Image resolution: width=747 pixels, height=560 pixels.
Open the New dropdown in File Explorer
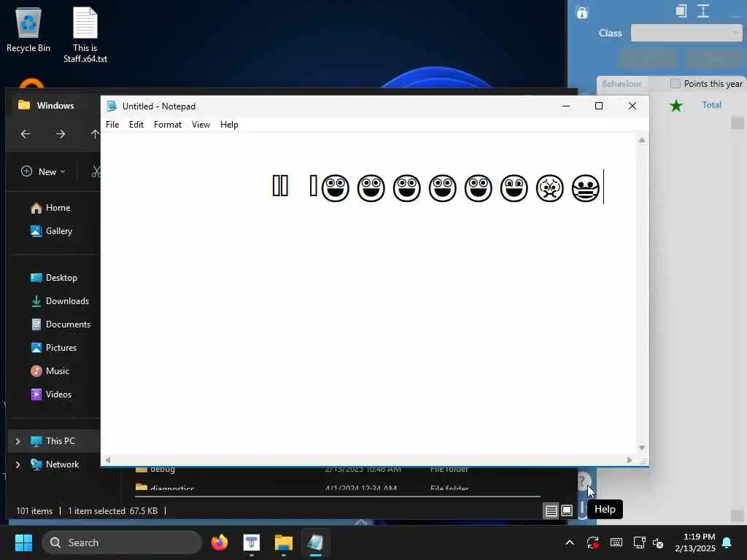pyautogui.click(x=43, y=171)
